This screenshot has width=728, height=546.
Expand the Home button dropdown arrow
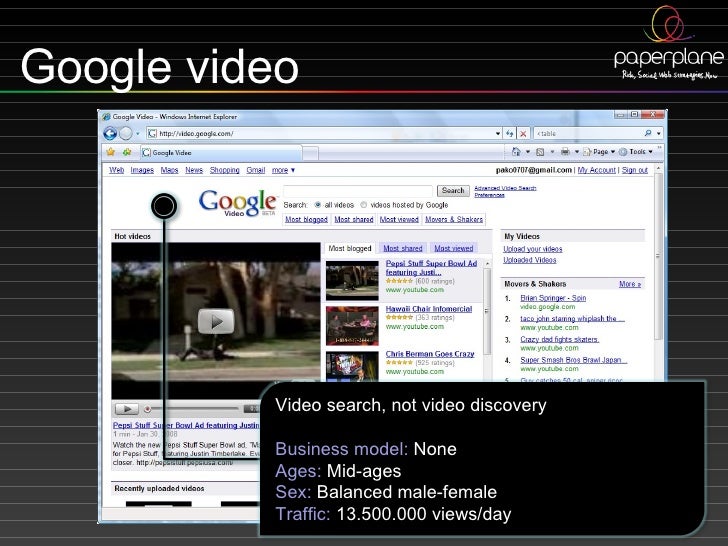527,152
